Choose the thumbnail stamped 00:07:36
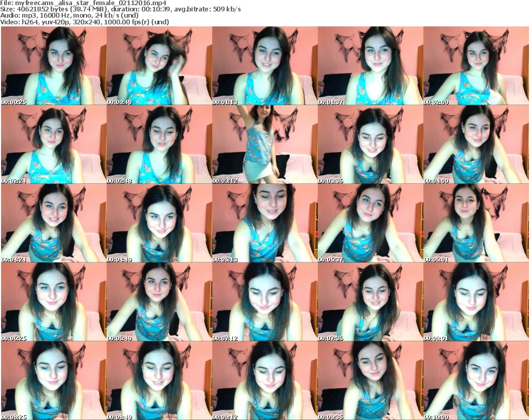This screenshot has width=530, height=420. [x=370, y=302]
